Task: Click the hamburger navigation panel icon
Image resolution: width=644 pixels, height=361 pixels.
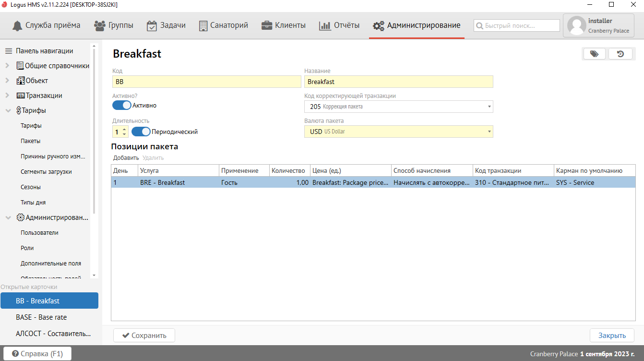Action: point(8,51)
